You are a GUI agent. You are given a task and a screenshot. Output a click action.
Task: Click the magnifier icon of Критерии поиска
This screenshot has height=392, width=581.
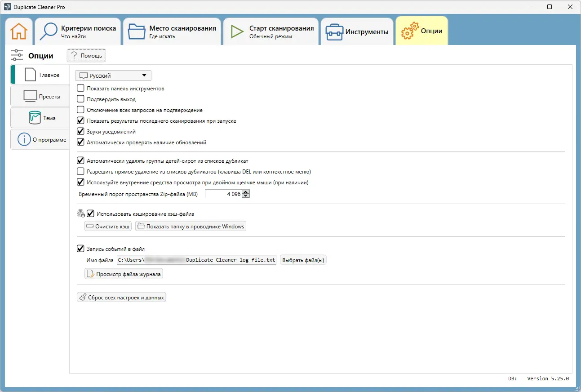(x=49, y=32)
